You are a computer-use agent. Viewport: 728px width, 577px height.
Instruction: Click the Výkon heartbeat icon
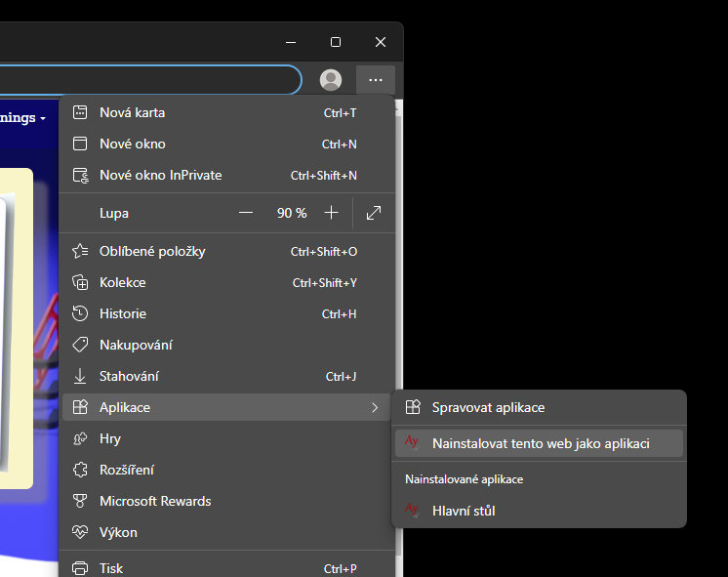click(80, 532)
